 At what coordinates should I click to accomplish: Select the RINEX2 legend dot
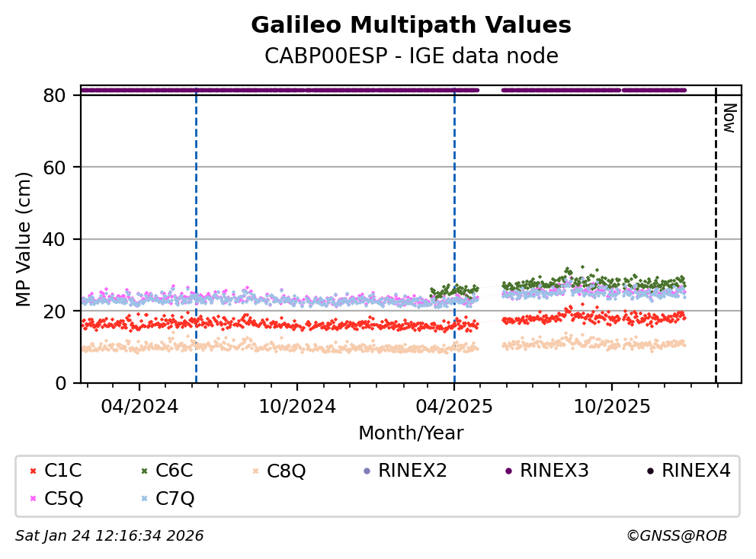[367, 471]
